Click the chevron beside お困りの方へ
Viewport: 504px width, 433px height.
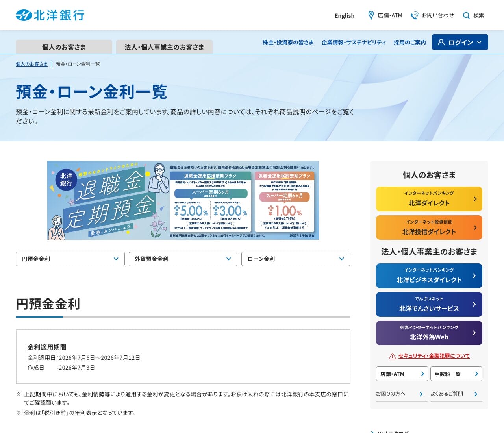tap(421, 394)
